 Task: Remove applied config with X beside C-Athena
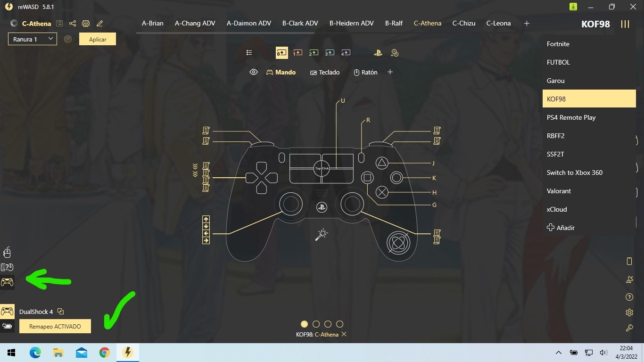344,334
